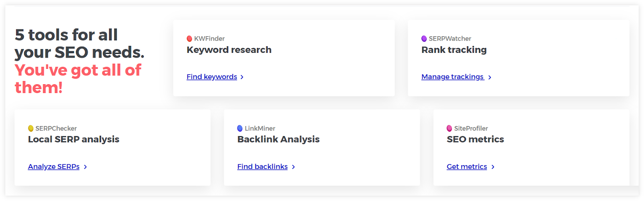Screen dimensions: 644x201
Task: Select the Backlink Analysis card heading
Action: pyautogui.click(x=279, y=139)
